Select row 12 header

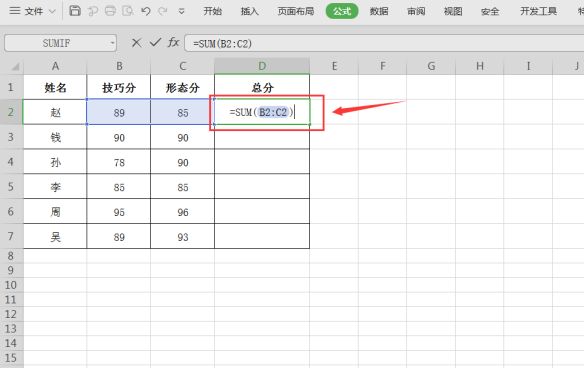pos(11,314)
